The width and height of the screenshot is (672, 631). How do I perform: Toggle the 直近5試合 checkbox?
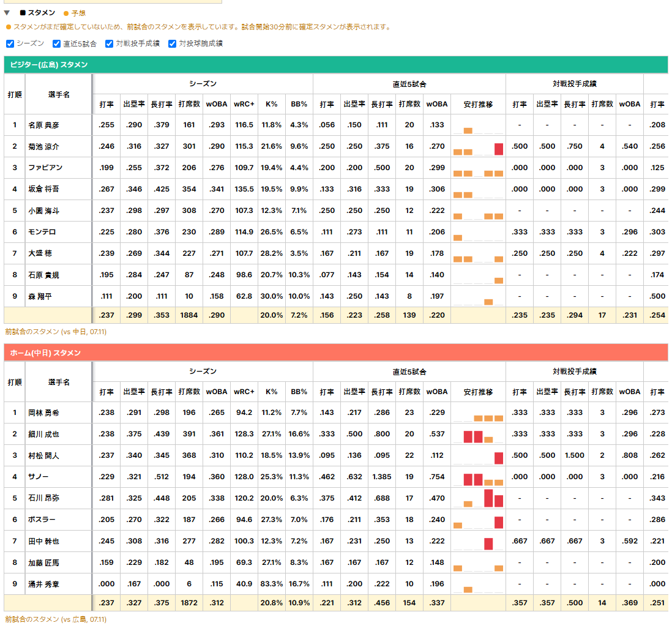click(x=56, y=43)
